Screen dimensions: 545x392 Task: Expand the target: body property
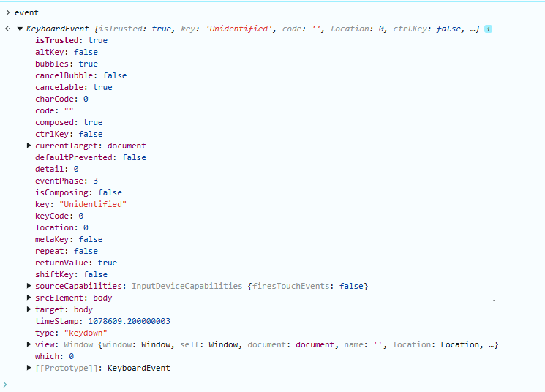[29, 309]
